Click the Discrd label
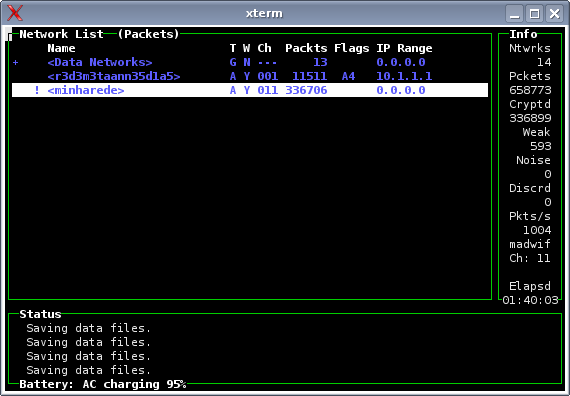 [x=530, y=188]
